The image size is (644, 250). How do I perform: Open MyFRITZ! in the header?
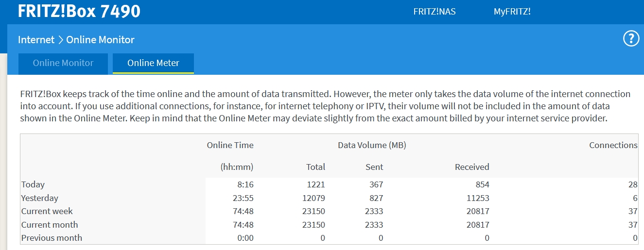[512, 12]
